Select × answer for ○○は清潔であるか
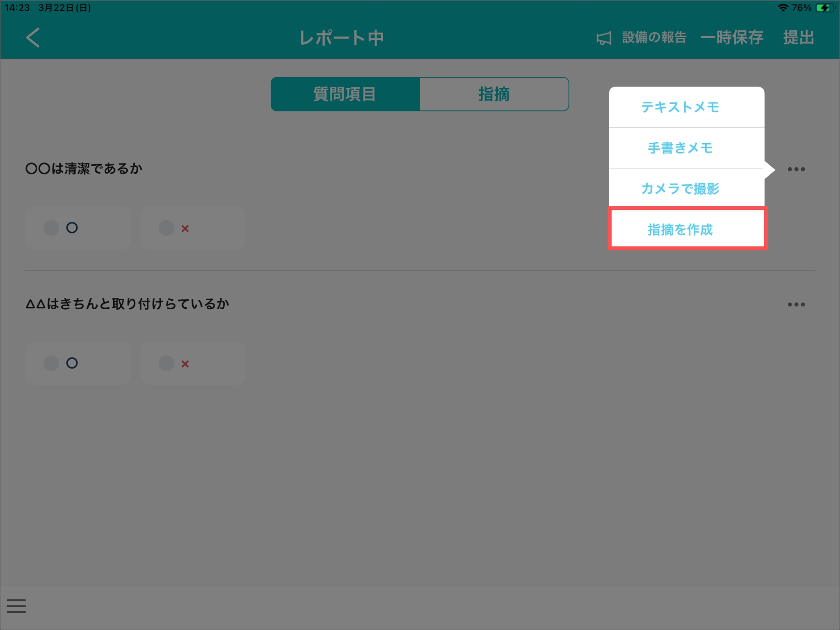Screen dimensions: 840x630 (x=193, y=228)
